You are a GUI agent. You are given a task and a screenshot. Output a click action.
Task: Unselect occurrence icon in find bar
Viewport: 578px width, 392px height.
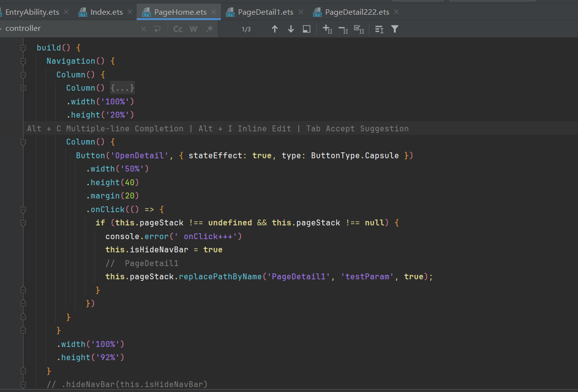click(343, 29)
